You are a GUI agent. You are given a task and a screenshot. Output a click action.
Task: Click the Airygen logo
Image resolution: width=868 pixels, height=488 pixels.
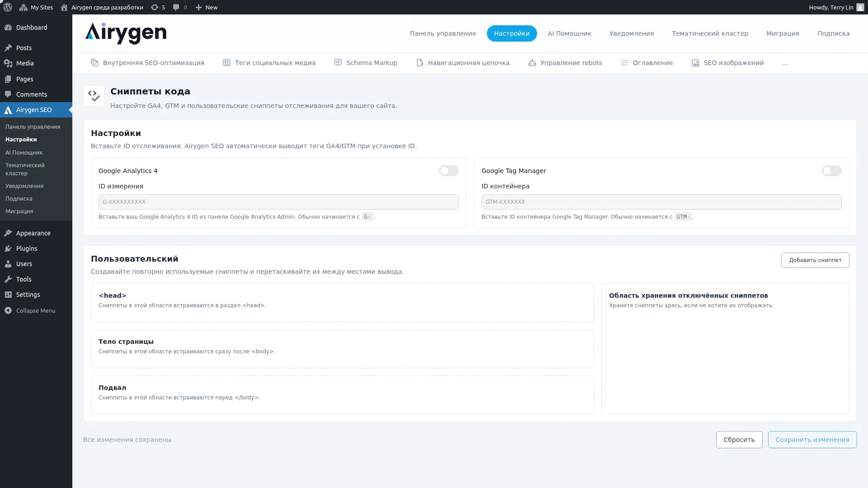coord(126,33)
